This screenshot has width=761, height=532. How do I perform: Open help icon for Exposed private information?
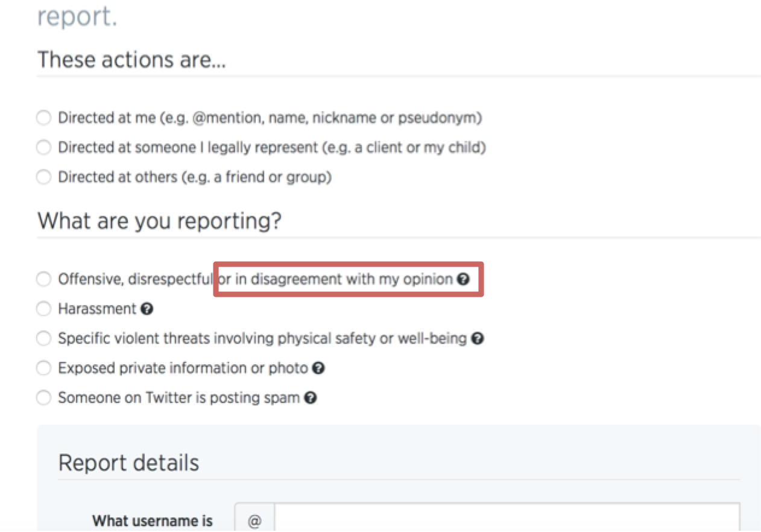(x=319, y=368)
